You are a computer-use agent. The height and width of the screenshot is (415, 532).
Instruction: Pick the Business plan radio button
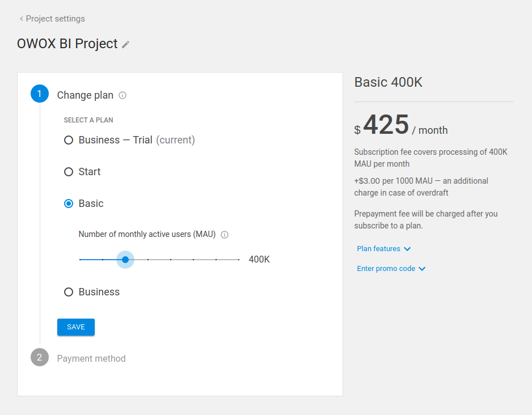click(x=69, y=292)
